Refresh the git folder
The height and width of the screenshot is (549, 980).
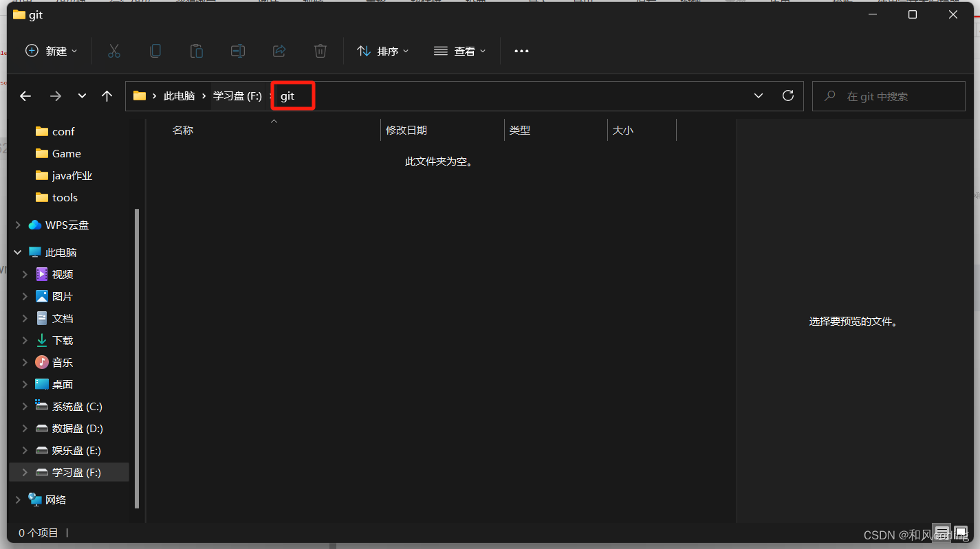[x=788, y=96]
